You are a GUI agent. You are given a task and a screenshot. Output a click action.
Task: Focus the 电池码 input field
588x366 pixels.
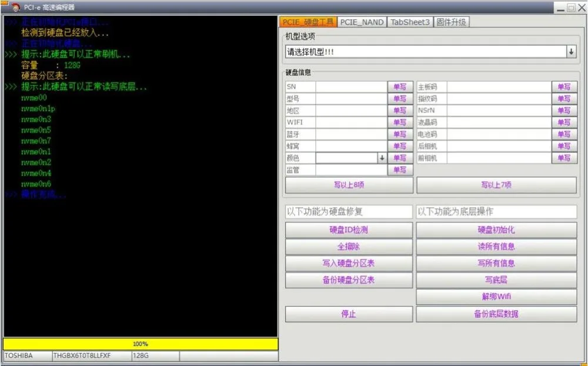(499, 134)
